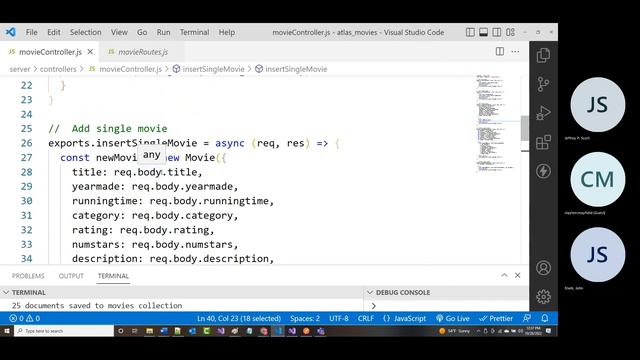Switch to the PROBLEMS panel tab

[28, 276]
